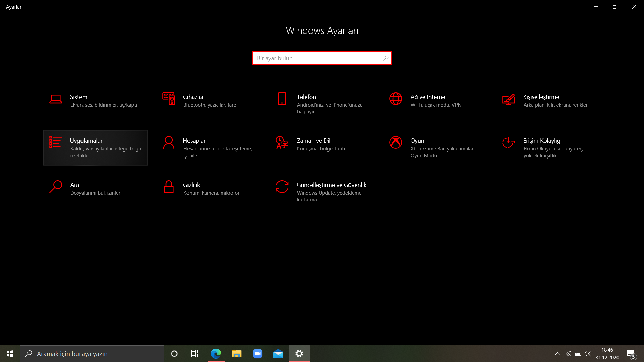Click the Gizlilik padlock icon
Screen dimensions: 644x362
click(169, 187)
